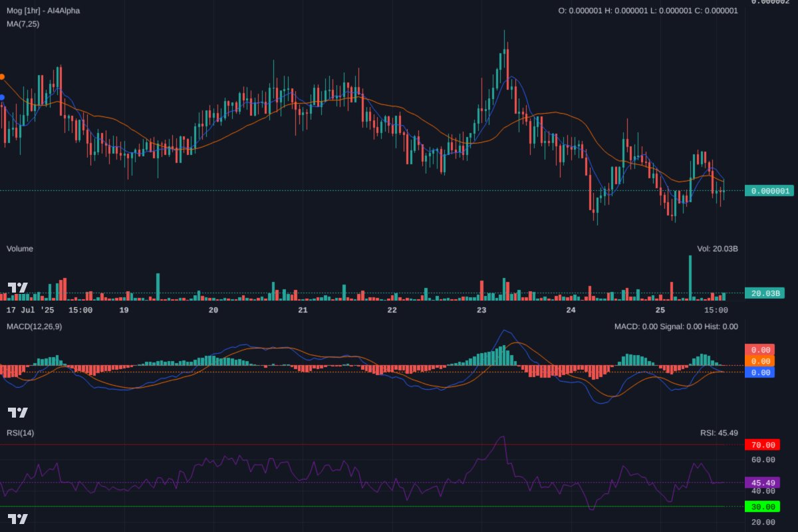Click the current price label 0.000001
Screen dimensions: 798x532
(770, 191)
